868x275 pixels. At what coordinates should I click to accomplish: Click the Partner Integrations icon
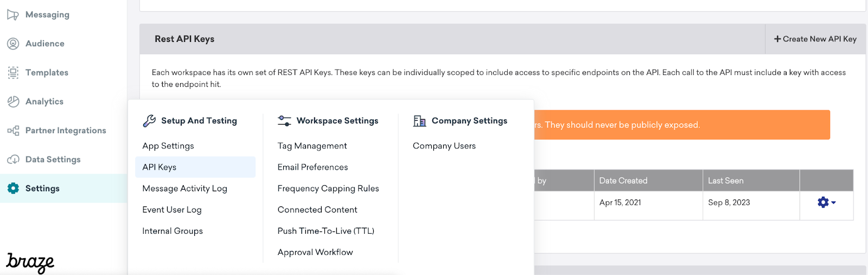(x=13, y=130)
